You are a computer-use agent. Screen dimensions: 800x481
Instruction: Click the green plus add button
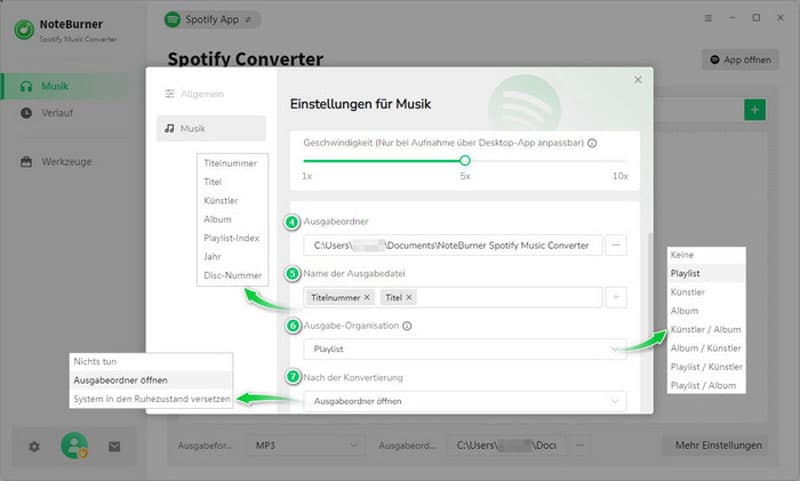click(x=755, y=110)
